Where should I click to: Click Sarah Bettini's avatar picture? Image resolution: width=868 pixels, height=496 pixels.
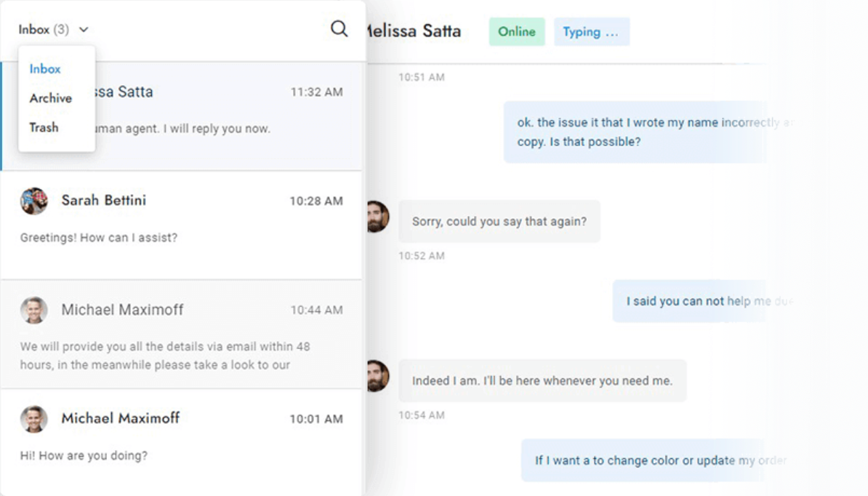pos(33,201)
